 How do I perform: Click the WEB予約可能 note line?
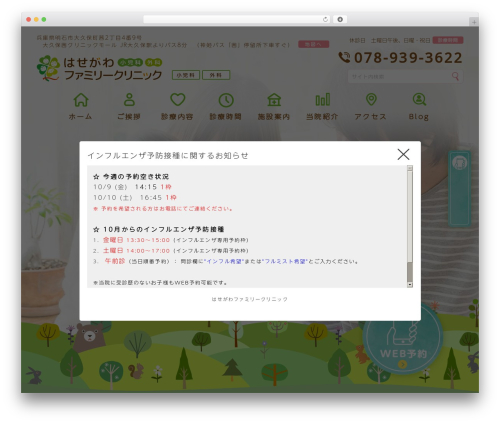tap(160, 283)
